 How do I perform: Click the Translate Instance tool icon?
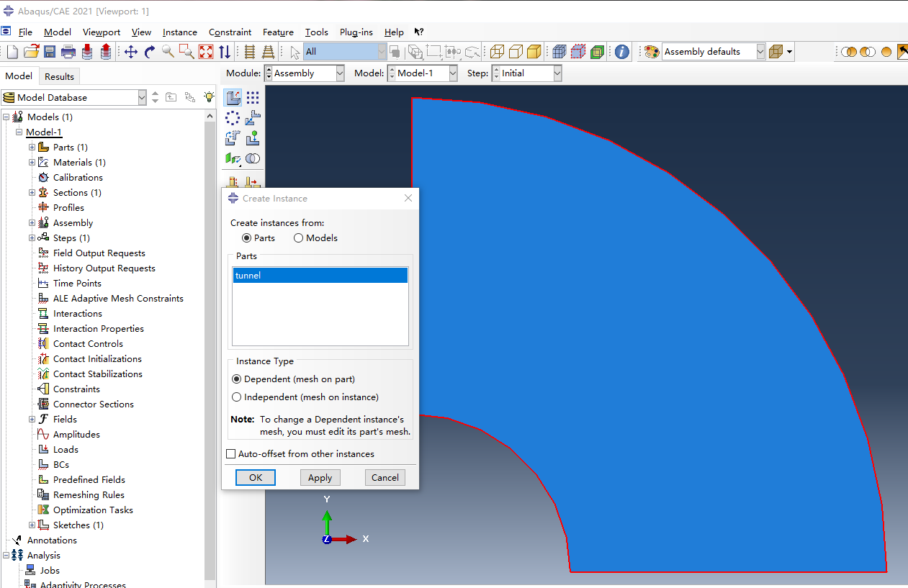click(x=253, y=118)
